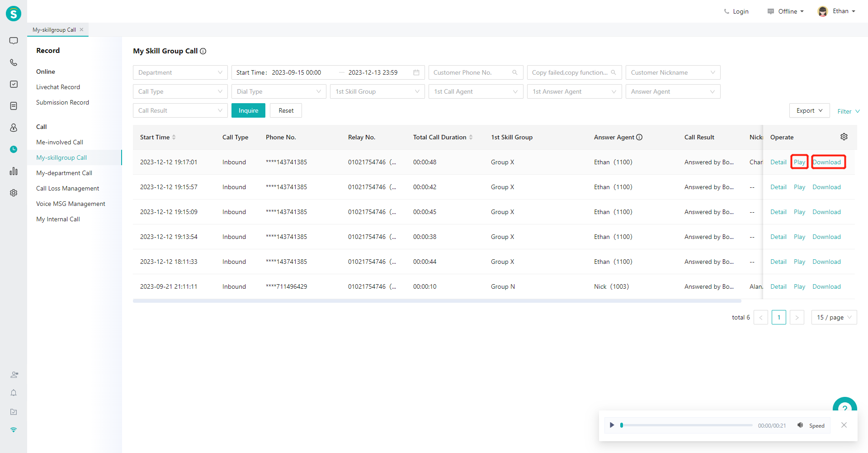Click the Start Time date range field
The width and height of the screenshot is (868, 453).
point(328,72)
